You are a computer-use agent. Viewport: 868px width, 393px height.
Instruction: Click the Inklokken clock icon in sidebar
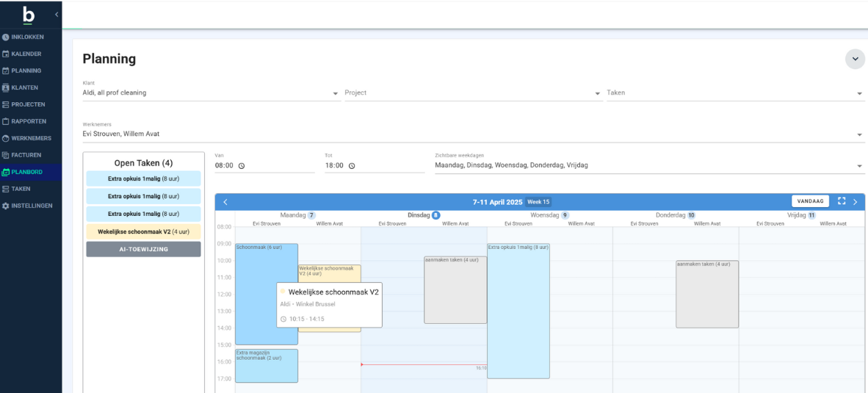tap(6, 37)
